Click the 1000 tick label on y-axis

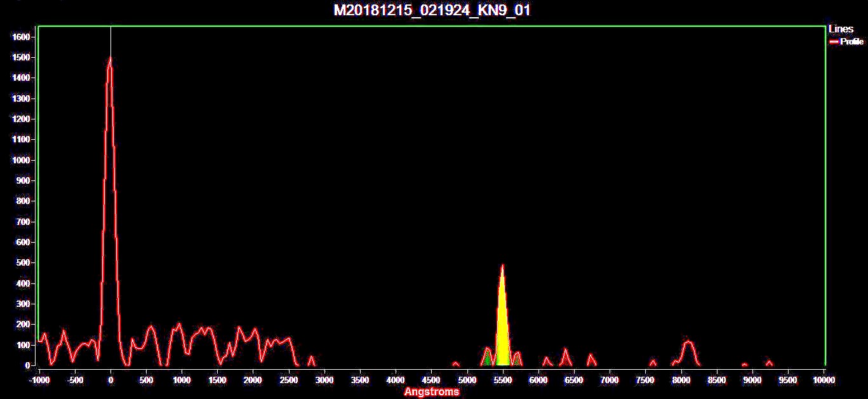(21, 160)
